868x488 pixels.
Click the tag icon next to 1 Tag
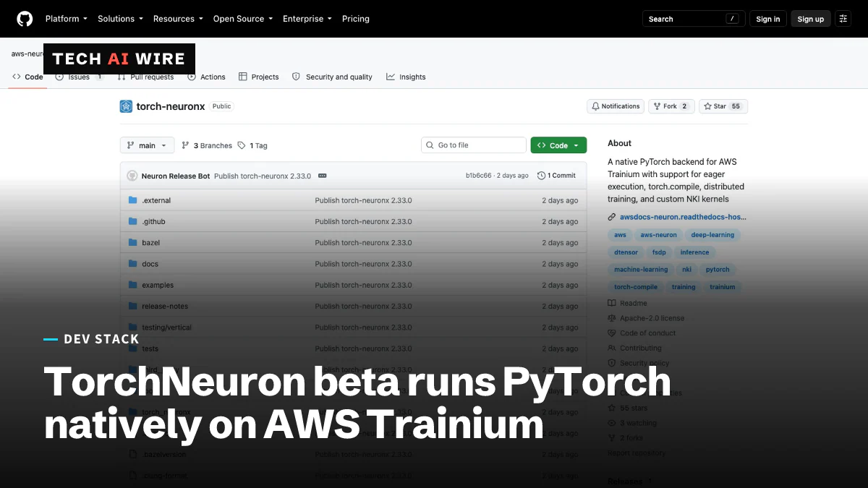coord(242,145)
